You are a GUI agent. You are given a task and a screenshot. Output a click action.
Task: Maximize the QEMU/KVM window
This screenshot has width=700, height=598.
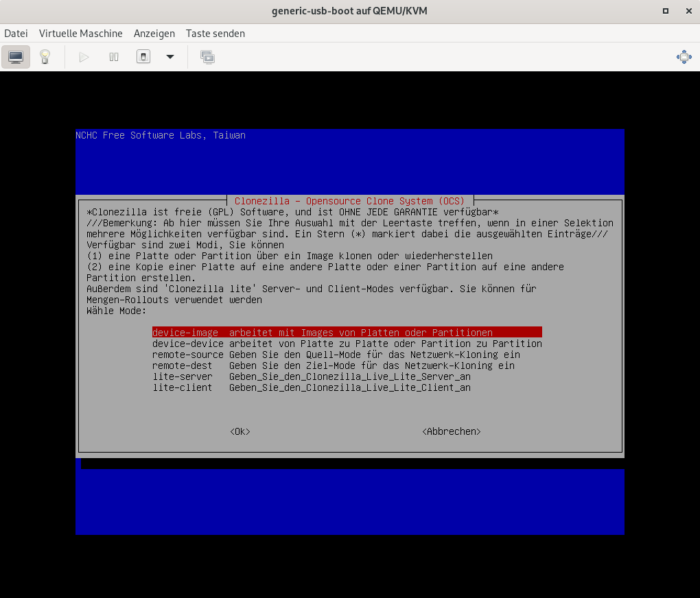[665, 11]
